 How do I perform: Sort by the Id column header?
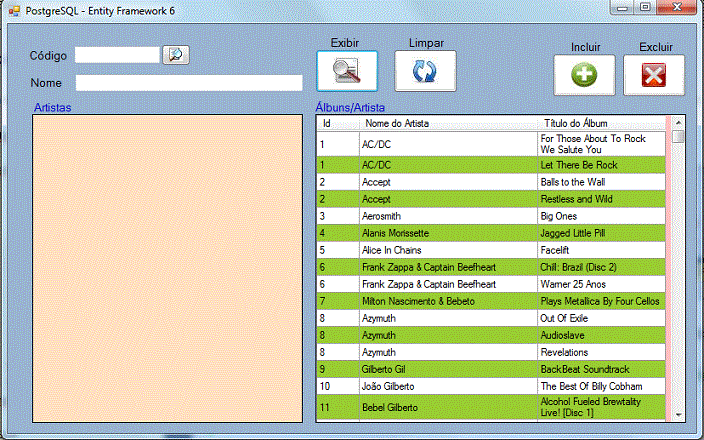[x=338, y=123]
